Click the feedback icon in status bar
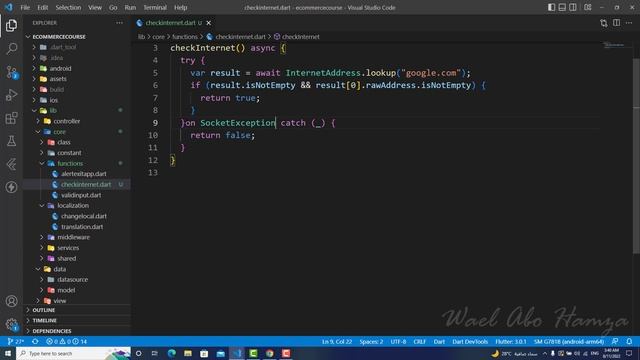The image size is (640, 360). 615,341
